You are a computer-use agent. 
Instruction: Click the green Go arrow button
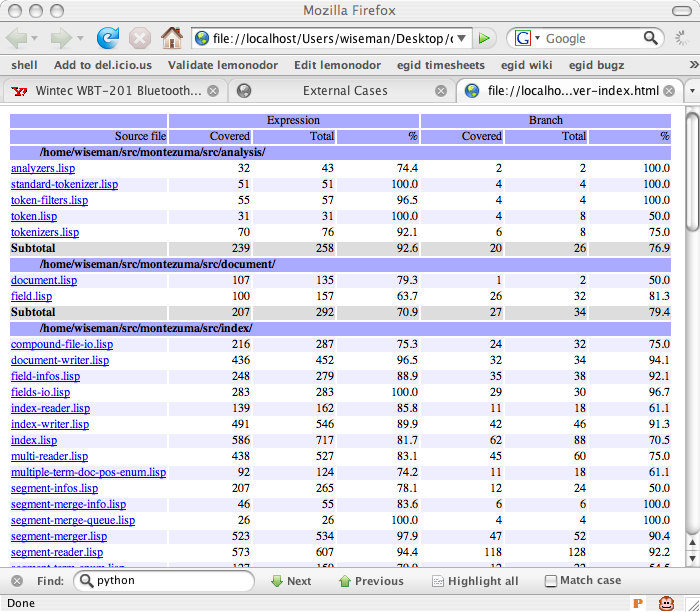click(484, 38)
